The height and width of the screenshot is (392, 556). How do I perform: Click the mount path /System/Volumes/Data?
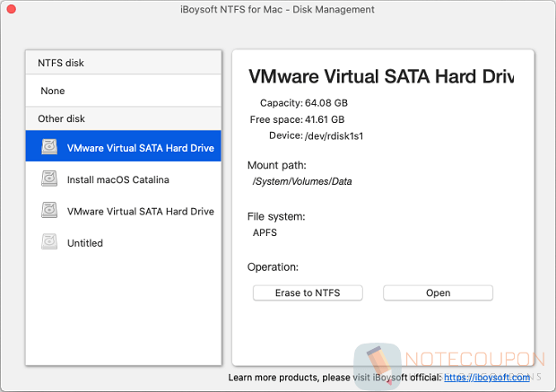coord(302,181)
